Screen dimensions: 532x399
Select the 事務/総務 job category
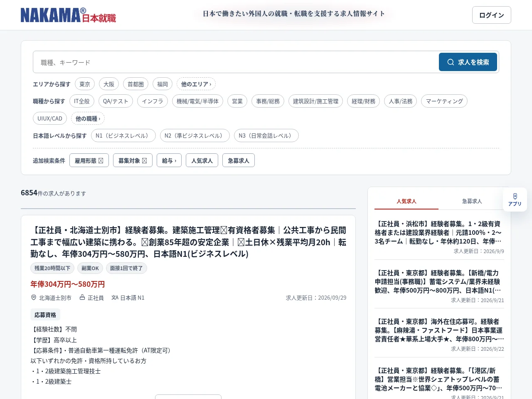268,101
